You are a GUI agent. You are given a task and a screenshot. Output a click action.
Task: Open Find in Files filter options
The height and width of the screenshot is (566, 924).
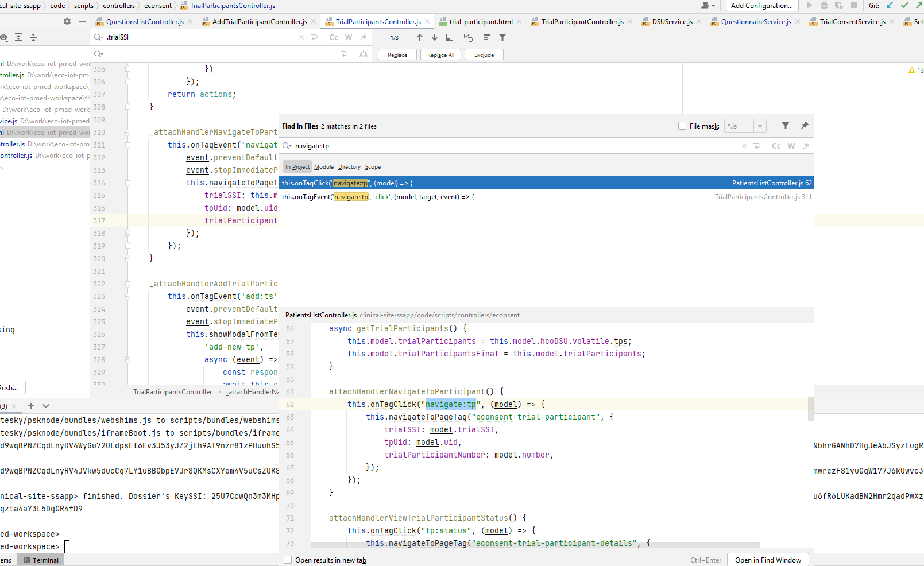pos(786,126)
